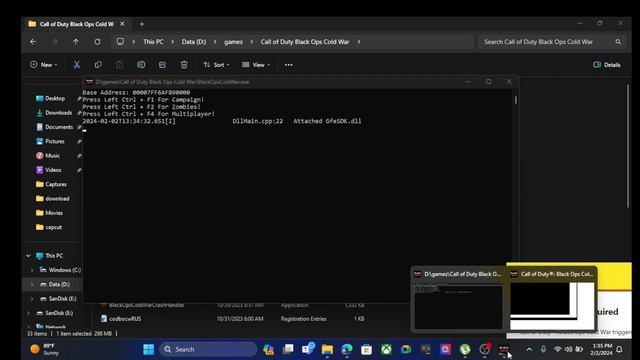Navigate to Data (D:) breadcrumb

pos(194,42)
